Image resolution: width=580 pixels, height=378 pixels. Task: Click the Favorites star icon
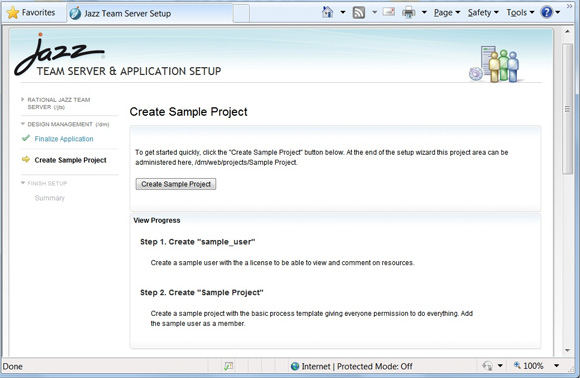(13, 13)
